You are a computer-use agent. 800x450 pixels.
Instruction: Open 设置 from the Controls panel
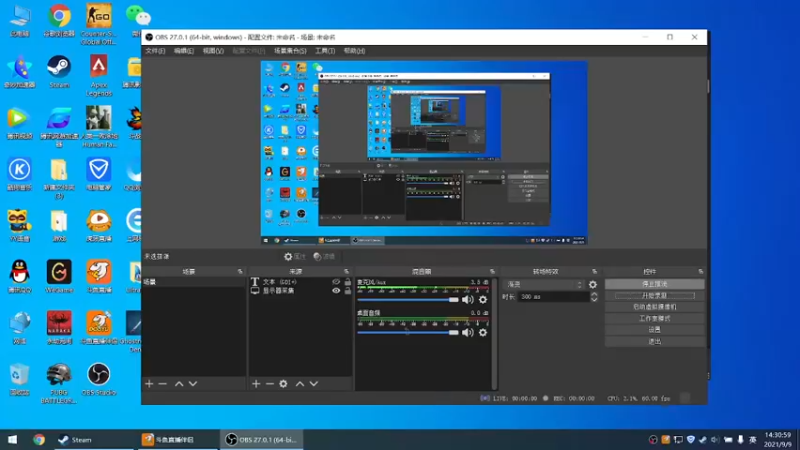[655, 330]
